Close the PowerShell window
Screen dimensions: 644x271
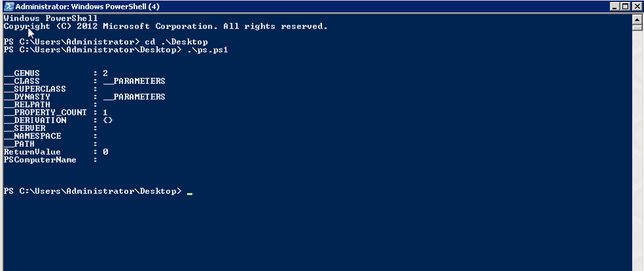635,6
